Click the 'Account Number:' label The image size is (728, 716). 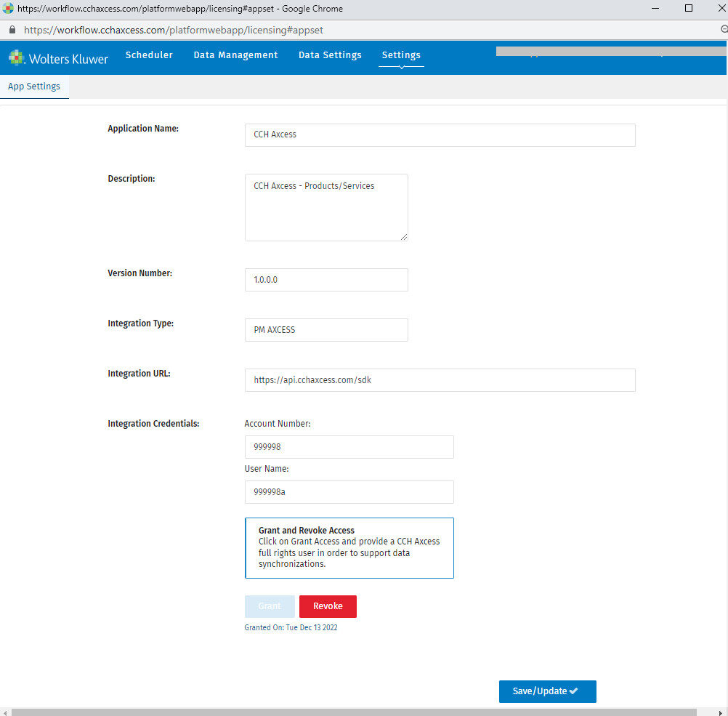278,424
